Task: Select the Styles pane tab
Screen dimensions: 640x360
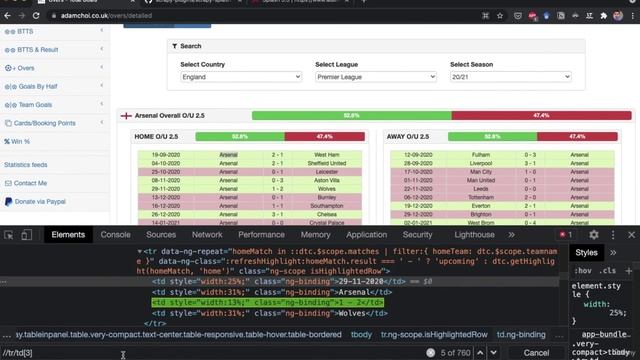Action: tap(586, 253)
